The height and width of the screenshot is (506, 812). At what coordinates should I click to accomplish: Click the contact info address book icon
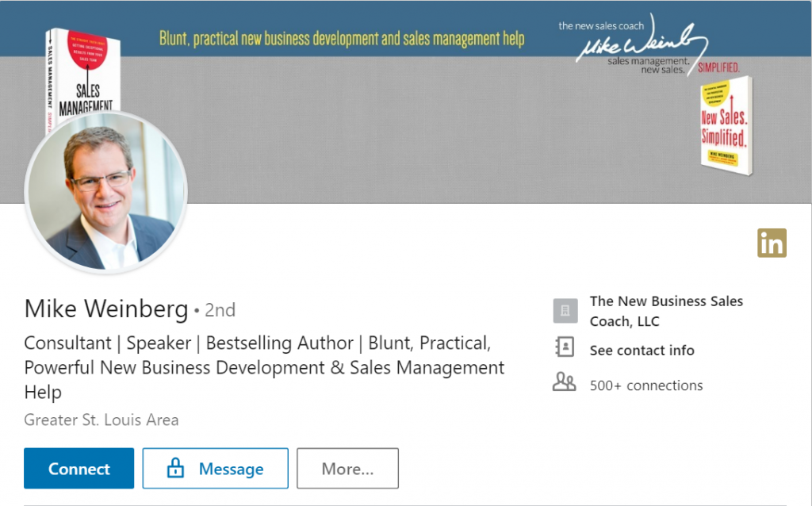[x=565, y=347]
